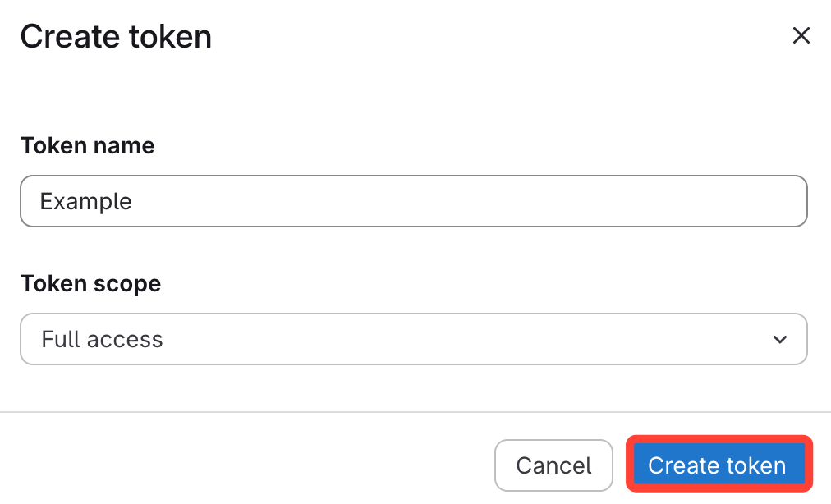Focus the Token name input field

pos(413,201)
